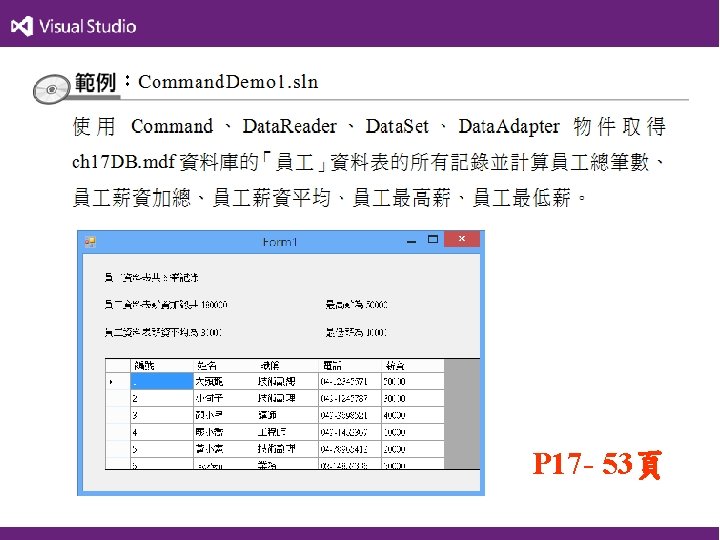Select the 職稱 column header
The height and width of the screenshot is (540, 720).
[x=287, y=366]
